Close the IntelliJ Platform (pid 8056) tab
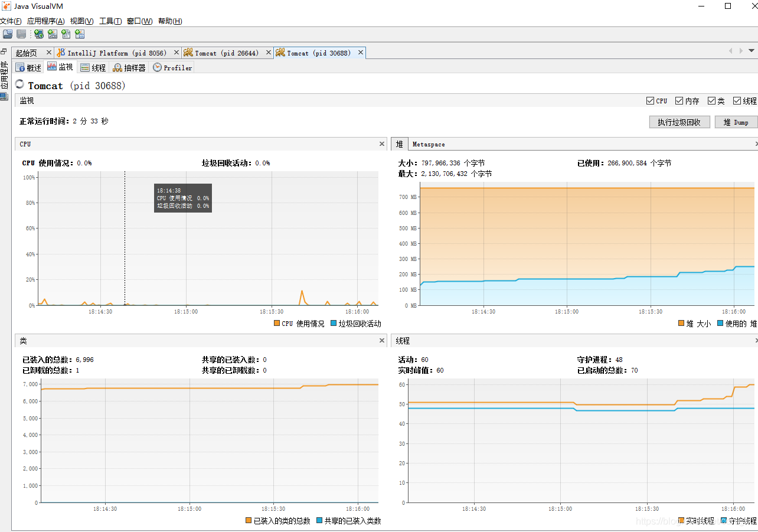 pos(176,53)
